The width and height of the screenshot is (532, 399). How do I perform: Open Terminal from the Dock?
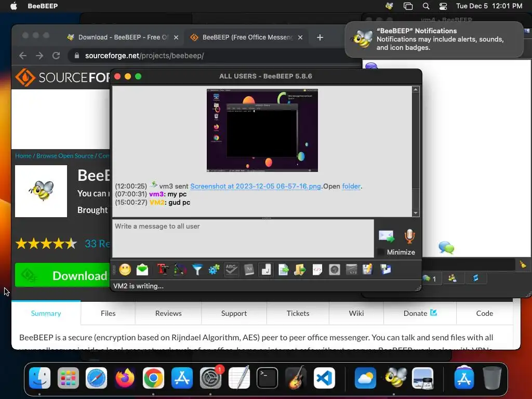268,378
